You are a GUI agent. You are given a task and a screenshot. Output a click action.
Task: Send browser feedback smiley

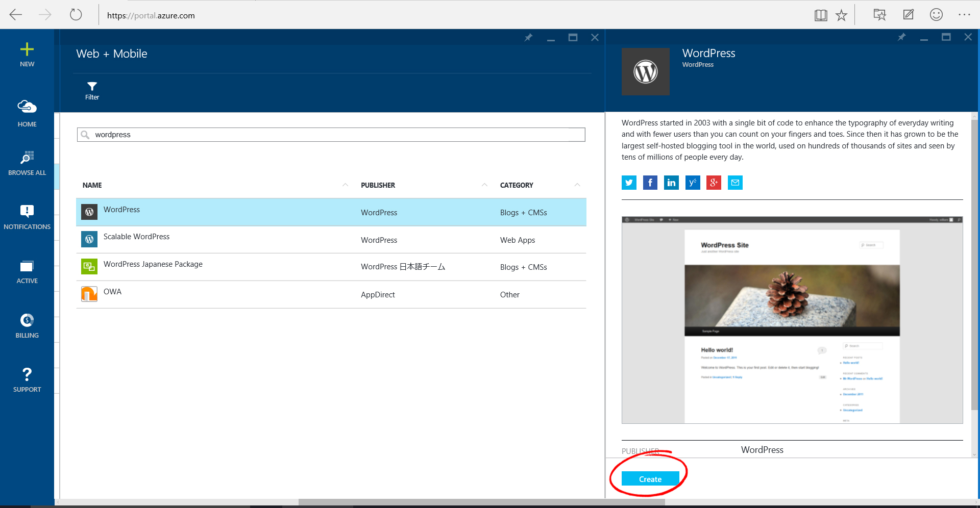click(936, 15)
